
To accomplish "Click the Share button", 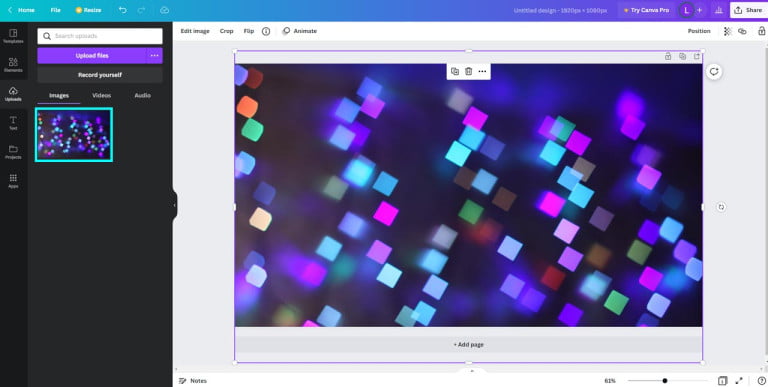I will click(748, 10).
